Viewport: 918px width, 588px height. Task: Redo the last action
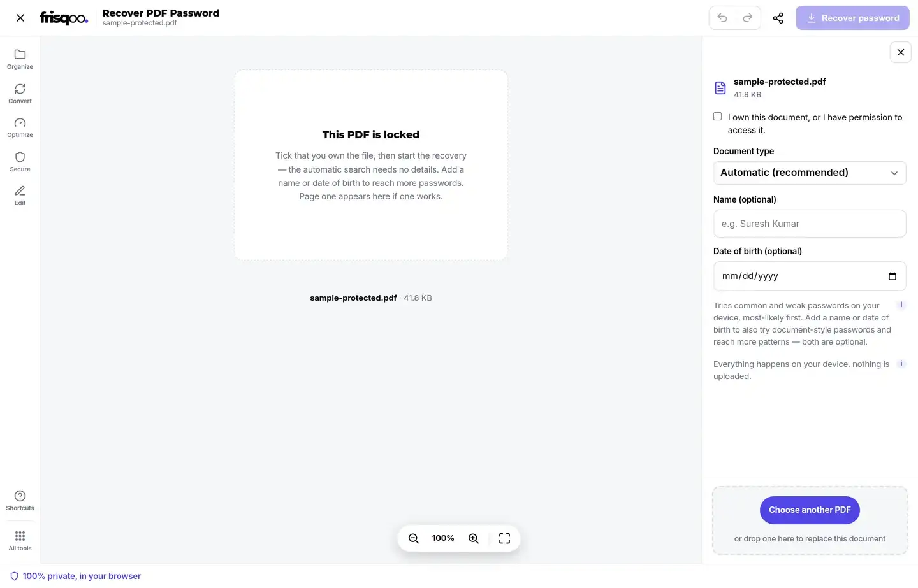click(x=748, y=18)
